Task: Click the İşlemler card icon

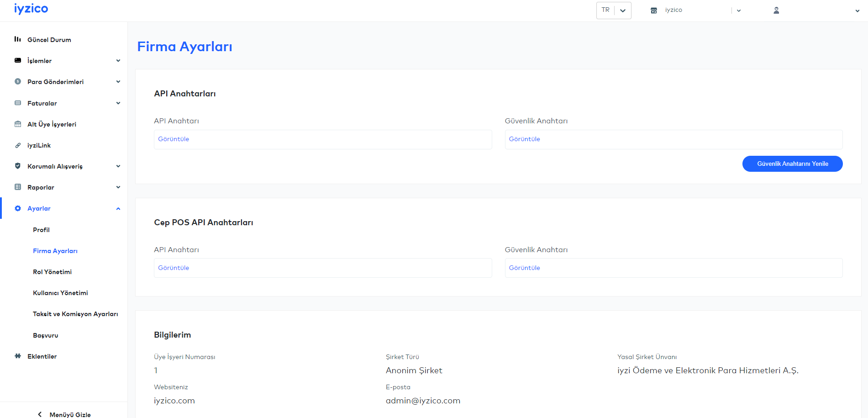Action: pos(18,60)
